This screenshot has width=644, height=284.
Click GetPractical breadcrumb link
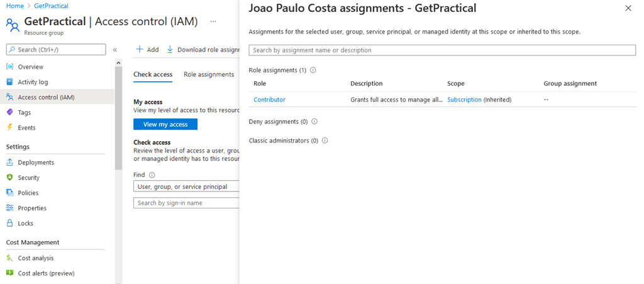[52, 6]
